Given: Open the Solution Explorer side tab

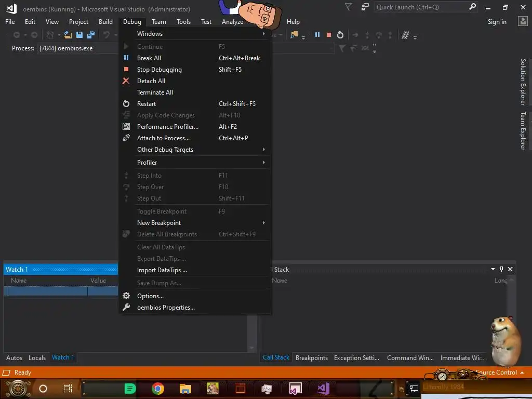Looking at the screenshot, I should click(523, 82).
